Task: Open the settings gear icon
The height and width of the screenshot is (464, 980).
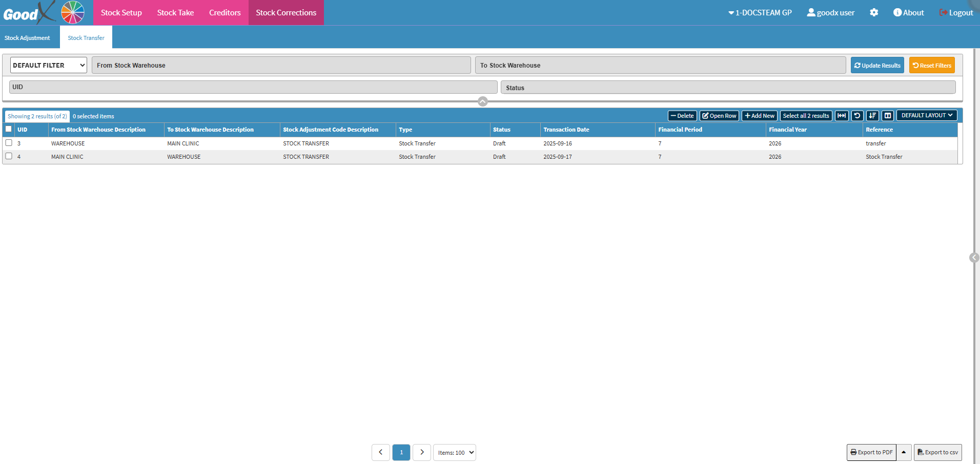Action: [x=874, y=13]
